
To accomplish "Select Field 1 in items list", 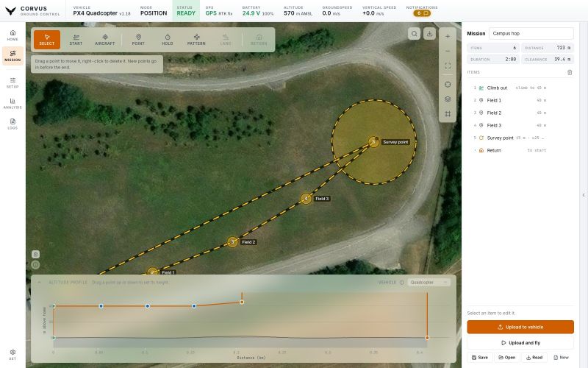I will click(520, 100).
